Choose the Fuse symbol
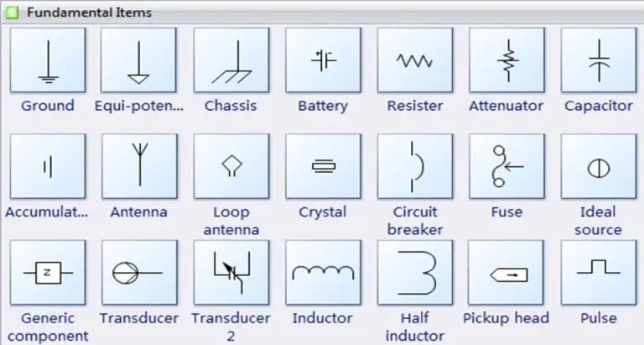 tap(506, 166)
